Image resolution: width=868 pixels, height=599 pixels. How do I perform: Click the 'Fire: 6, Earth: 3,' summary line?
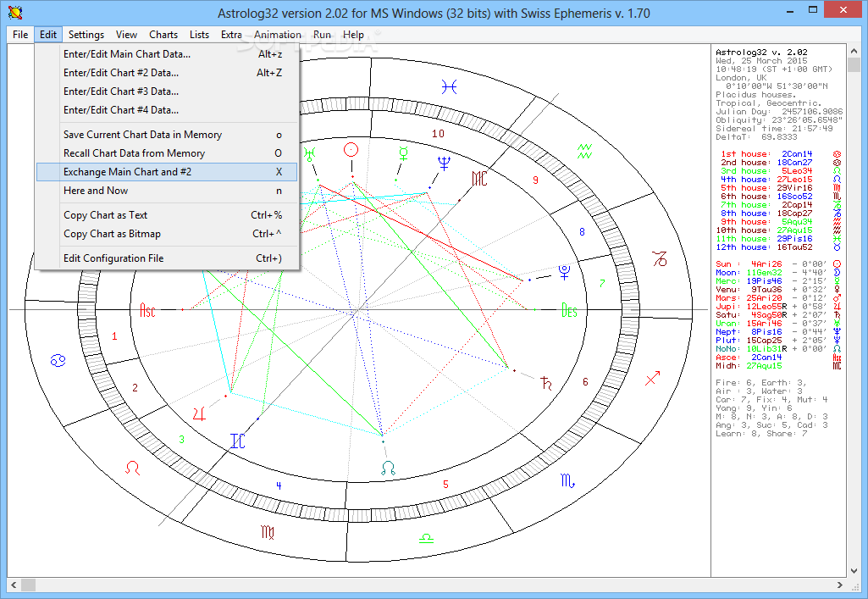pyautogui.click(x=760, y=383)
